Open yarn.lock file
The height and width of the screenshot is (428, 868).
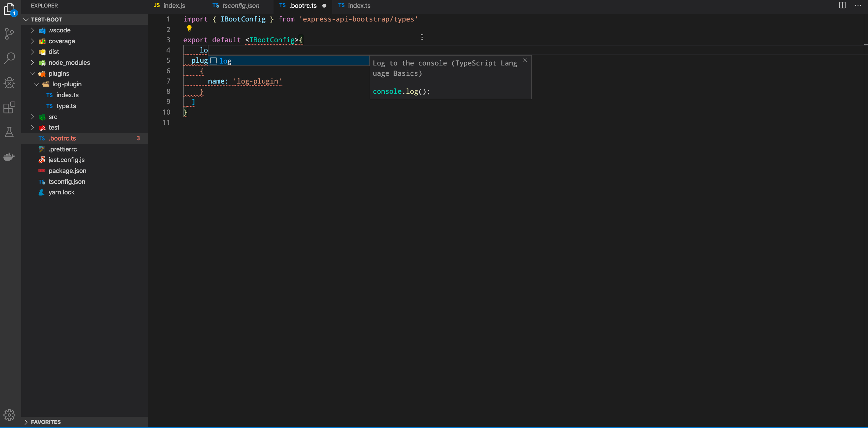[x=85, y=192]
